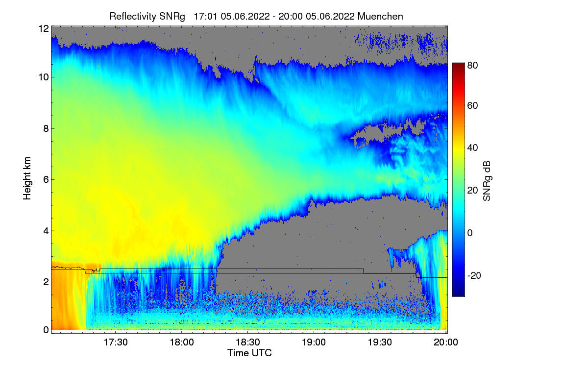Click the 19:30 time tick label
This screenshot has width=588, height=392.
coord(380,343)
